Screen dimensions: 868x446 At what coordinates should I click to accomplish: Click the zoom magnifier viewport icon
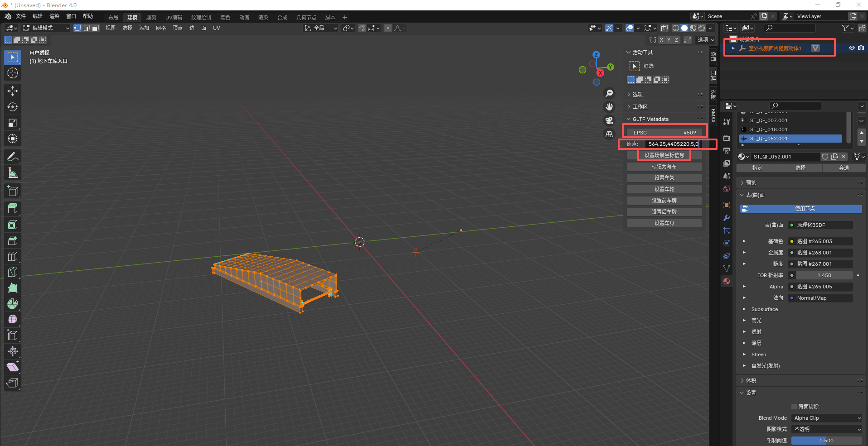609,93
